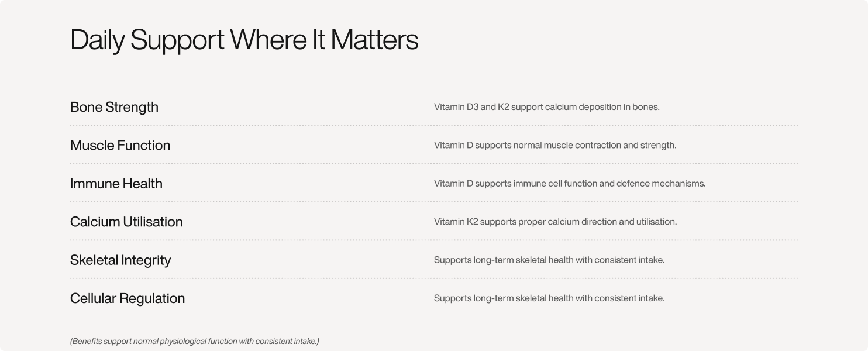This screenshot has width=868, height=351.
Task: Click the 'proper calcium direction and utilisation' description
Action: coord(555,222)
